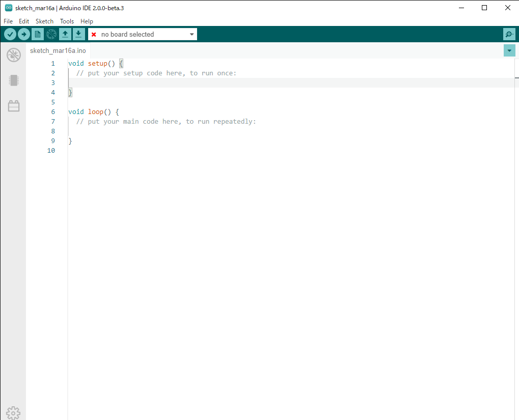Click the editor vertical scrollbar

516,239
